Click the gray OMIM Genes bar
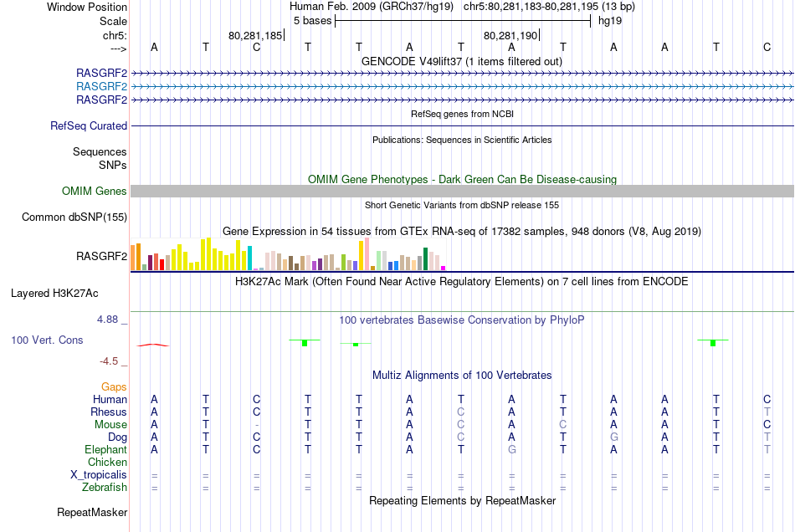The height and width of the screenshot is (532, 795). (462, 191)
